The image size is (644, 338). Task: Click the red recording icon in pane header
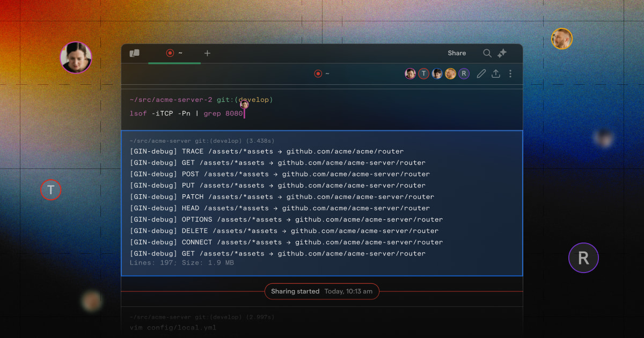tap(318, 74)
